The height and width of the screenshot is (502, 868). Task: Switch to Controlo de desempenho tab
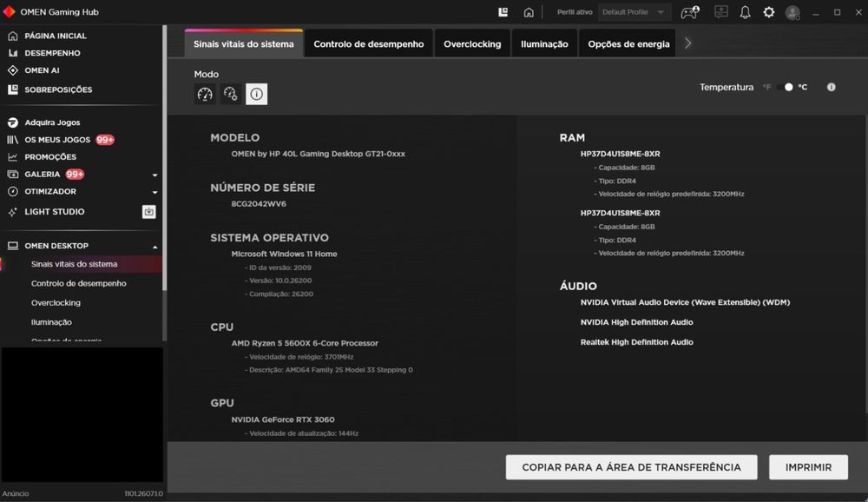pyautogui.click(x=369, y=43)
